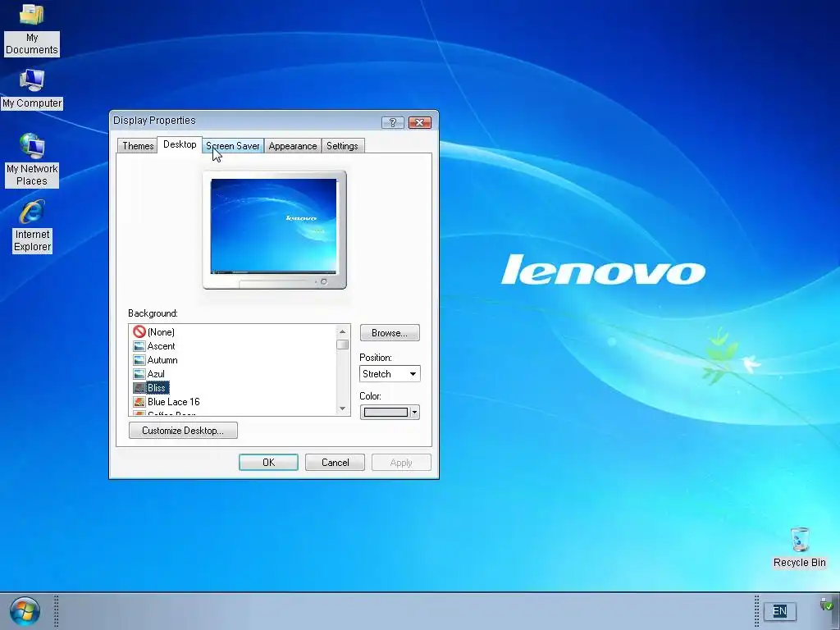Open Customize Desktop... dialog
Viewport: 840px width, 630px height.
(x=183, y=430)
